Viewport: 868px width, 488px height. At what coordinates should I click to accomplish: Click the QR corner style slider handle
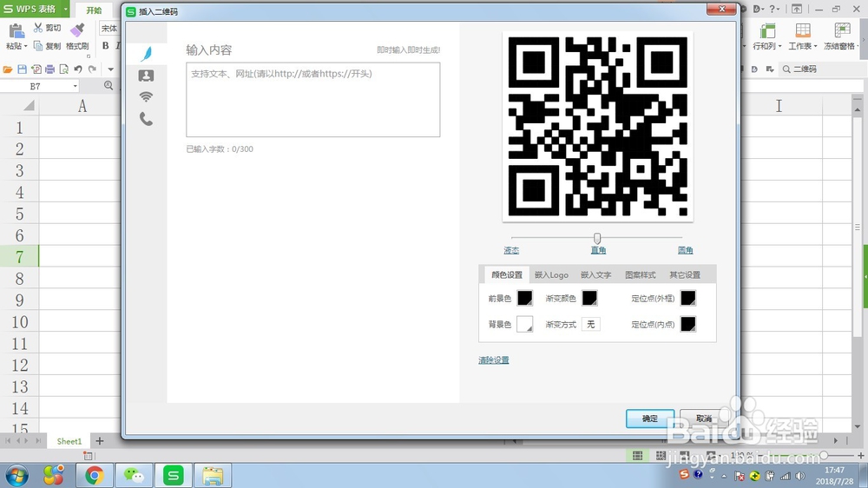tap(597, 238)
